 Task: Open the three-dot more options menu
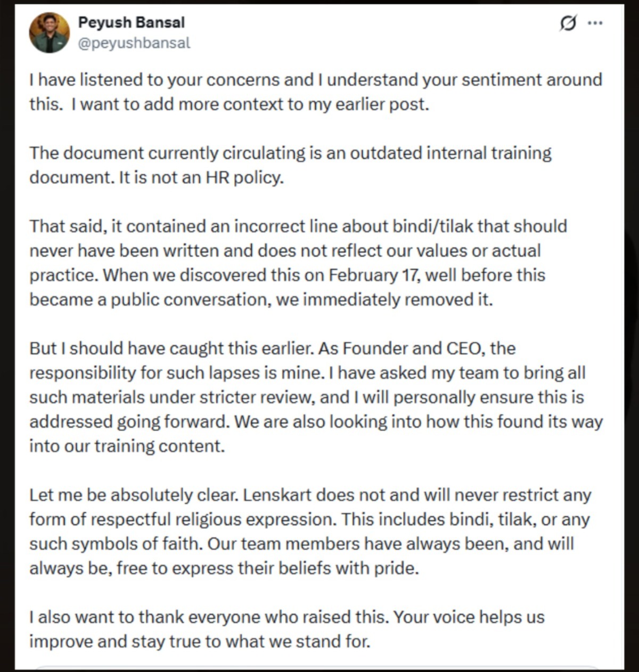tap(595, 23)
